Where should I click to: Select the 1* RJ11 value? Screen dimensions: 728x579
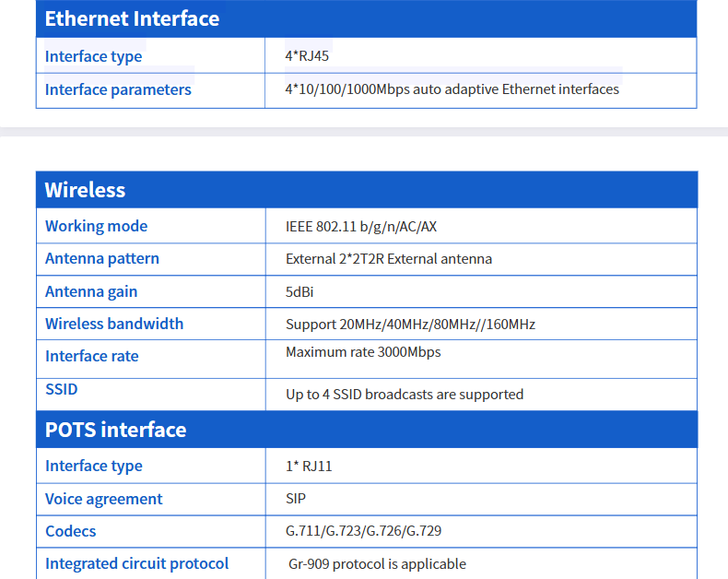pos(309,467)
